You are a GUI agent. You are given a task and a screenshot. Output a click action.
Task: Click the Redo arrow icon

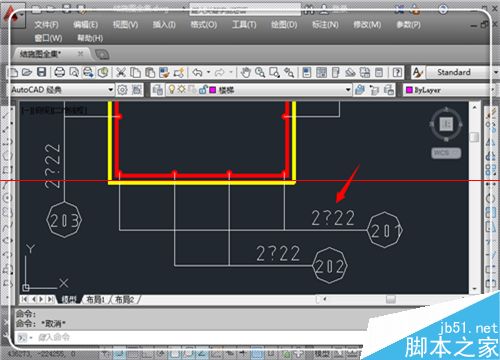tap(220, 72)
